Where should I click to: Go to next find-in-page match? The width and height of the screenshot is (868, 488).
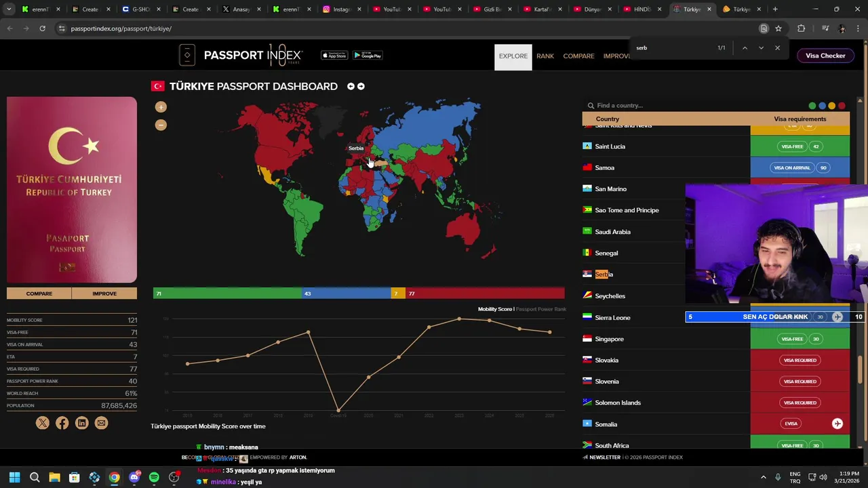point(761,48)
